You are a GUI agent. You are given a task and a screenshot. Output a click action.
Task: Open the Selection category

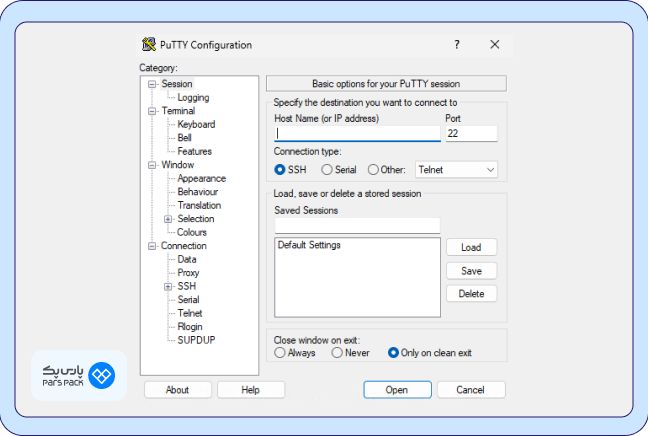click(196, 219)
